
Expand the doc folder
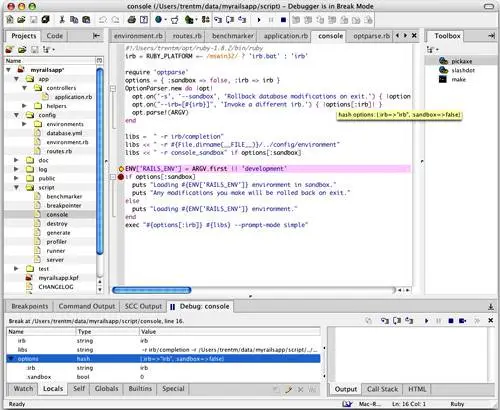click(x=16, y=160)
